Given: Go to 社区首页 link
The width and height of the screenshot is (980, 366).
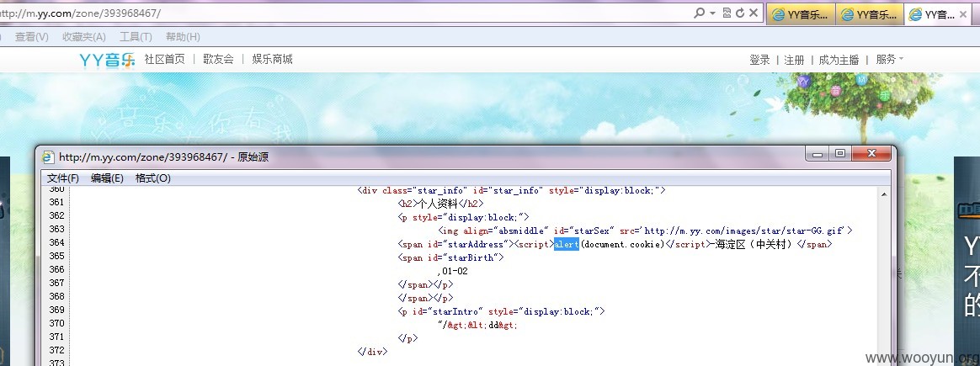Looking at the screenshot, I should pyautogui.click(x=164, y=60).
